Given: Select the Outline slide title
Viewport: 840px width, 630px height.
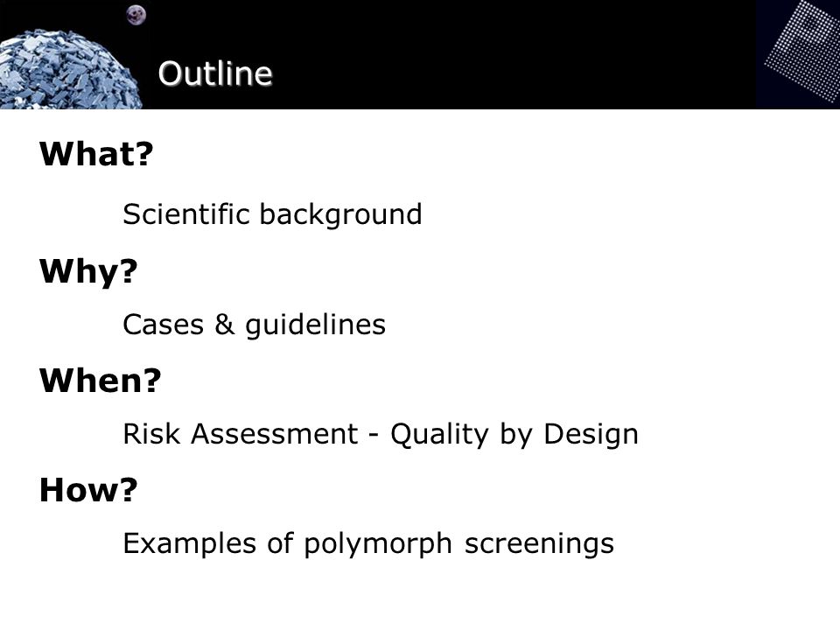Looking at the screenshot, I should tap(215, 73).
